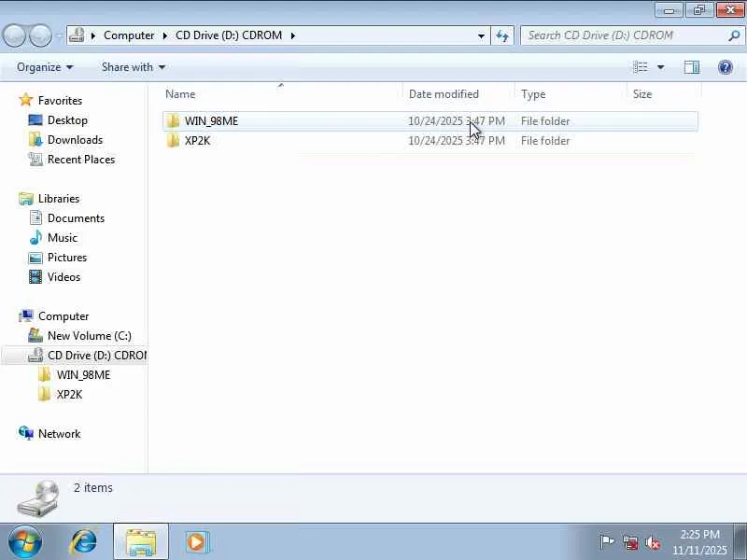Click the Pictures library icon
747x560 pixels.
(35, 258)
